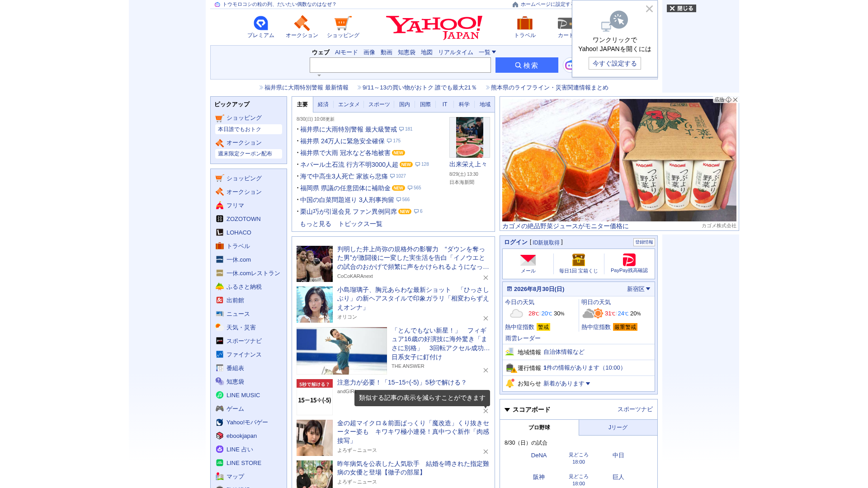Click もっと見る under the topics list

pyautogui.click(x=316, y=224)
